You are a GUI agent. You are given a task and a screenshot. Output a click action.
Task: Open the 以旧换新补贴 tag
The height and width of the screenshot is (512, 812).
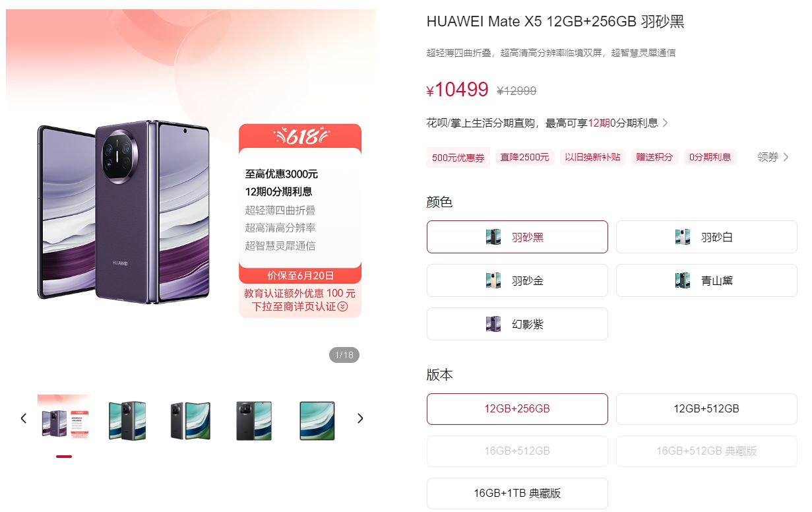(x=592, y=157)
